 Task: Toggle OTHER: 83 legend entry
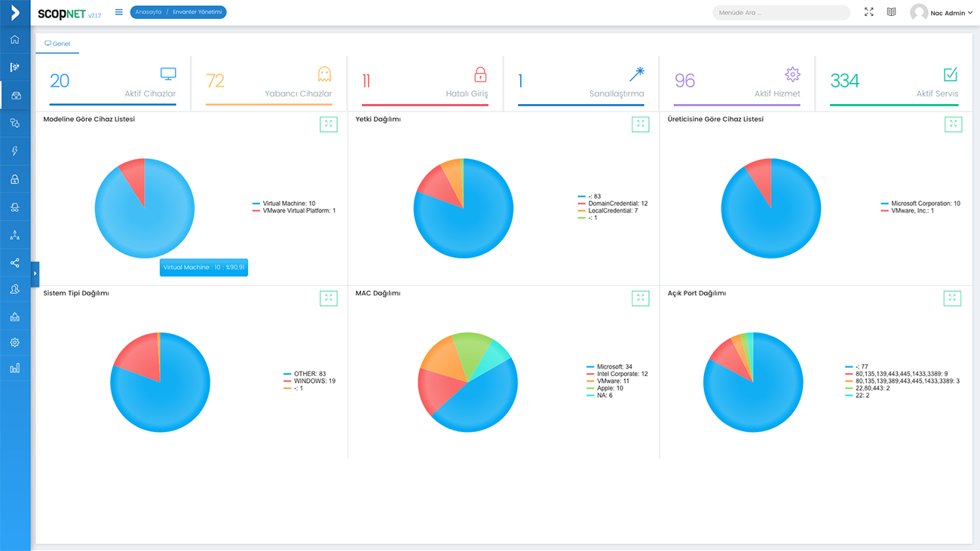click(305, 374)
